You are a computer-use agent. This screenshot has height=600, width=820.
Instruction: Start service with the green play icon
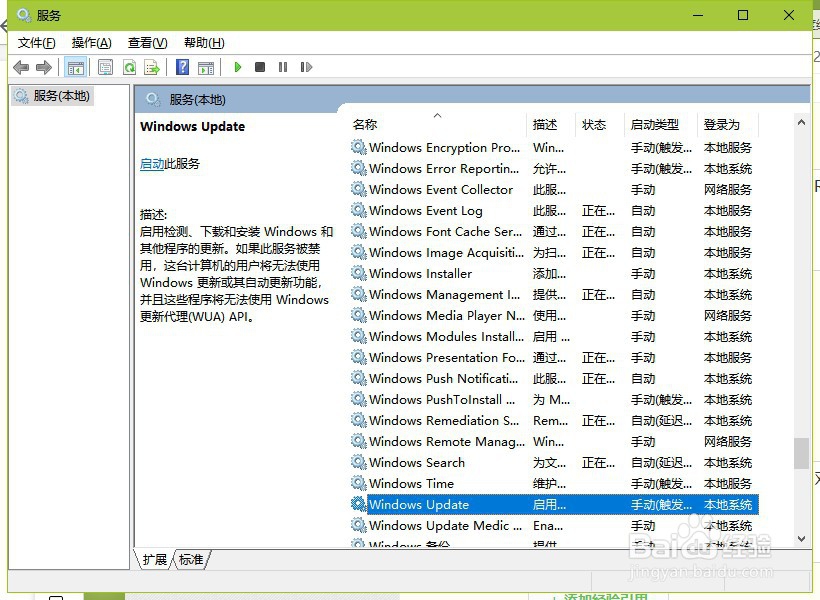click(x=237, y=67)
